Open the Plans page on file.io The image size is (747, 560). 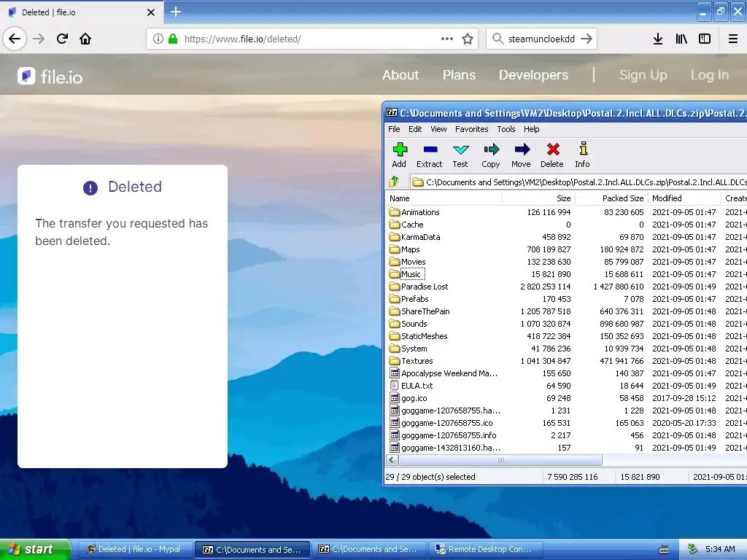click(459, 75)
